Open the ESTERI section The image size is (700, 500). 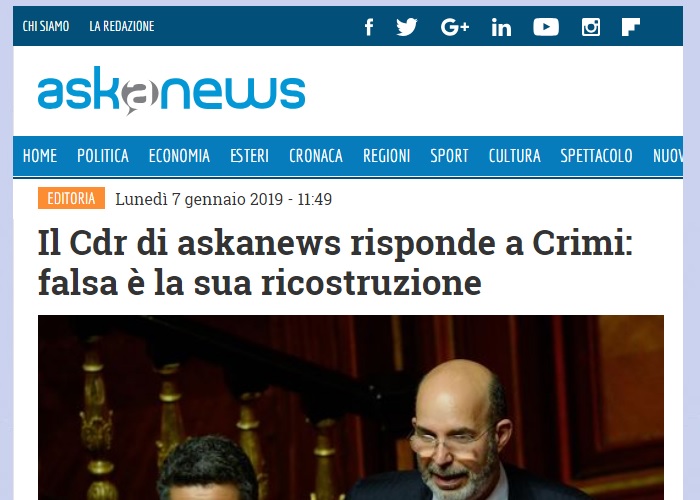(x=249, y=156)
